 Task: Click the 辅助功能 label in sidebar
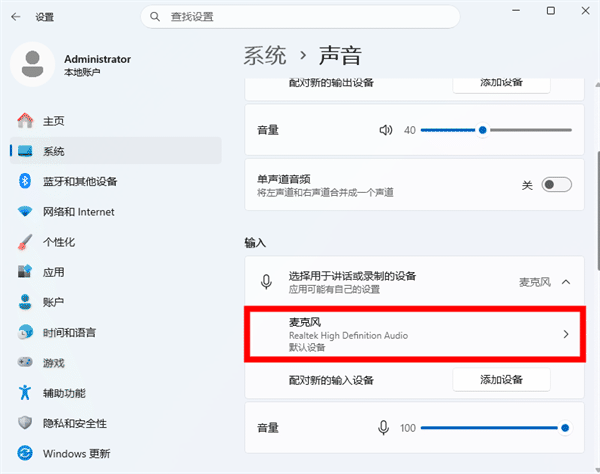click(64, 393)
